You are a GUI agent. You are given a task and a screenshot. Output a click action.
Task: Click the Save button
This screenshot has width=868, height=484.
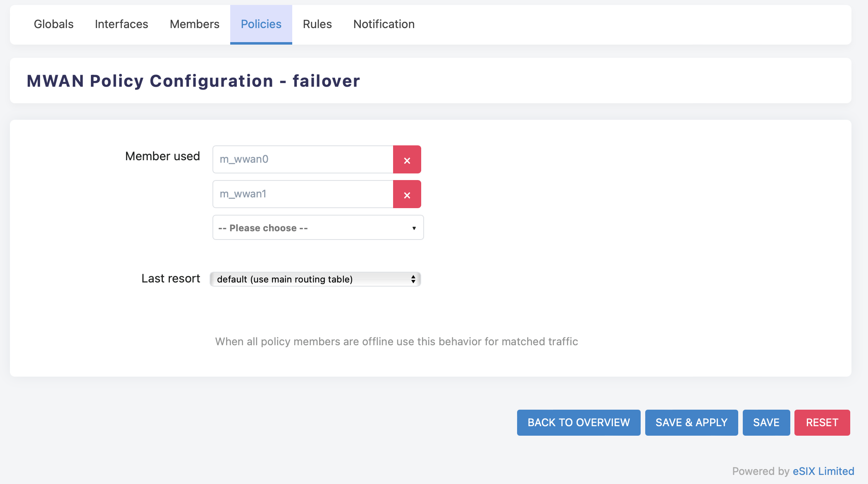[766, 422]
